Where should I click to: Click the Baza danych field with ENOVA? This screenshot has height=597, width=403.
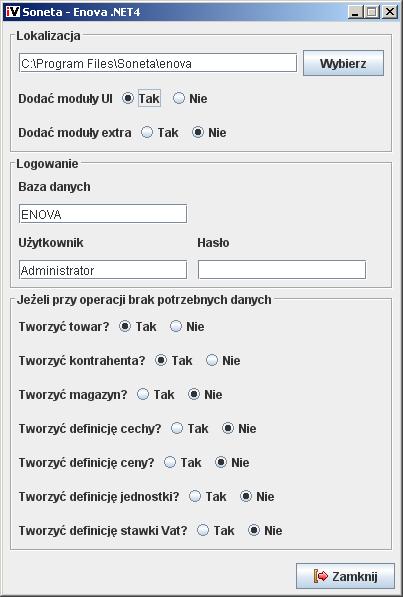click(x=103, y=214)
